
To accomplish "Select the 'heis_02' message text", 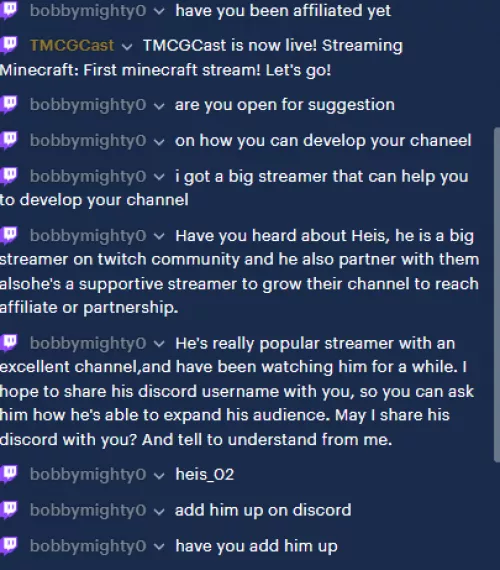I will point(205,474).
